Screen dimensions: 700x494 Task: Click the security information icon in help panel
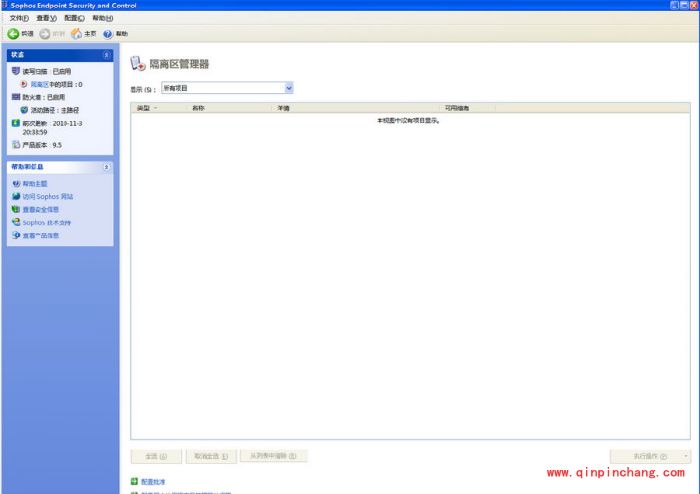point(16,209)
